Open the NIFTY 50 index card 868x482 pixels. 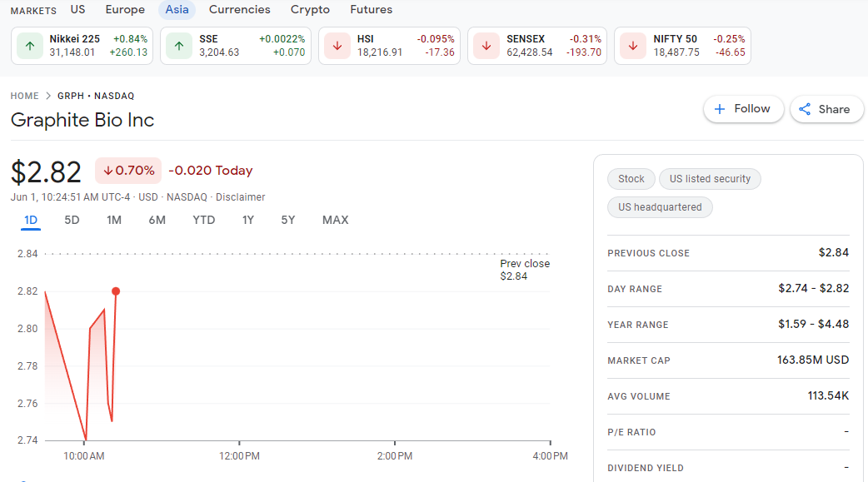point(682,46)
